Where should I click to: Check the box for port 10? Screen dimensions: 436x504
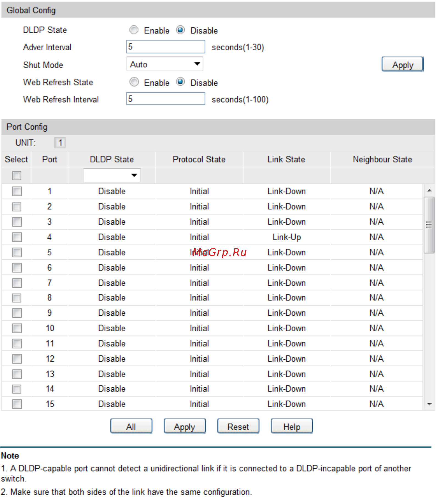pos(17,328)
